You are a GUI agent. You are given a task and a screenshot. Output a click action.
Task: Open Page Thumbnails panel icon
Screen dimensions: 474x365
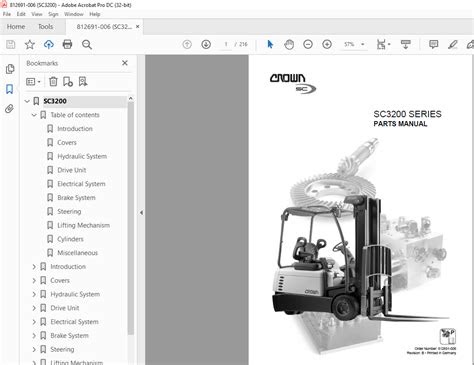click(x=10, y=69)
